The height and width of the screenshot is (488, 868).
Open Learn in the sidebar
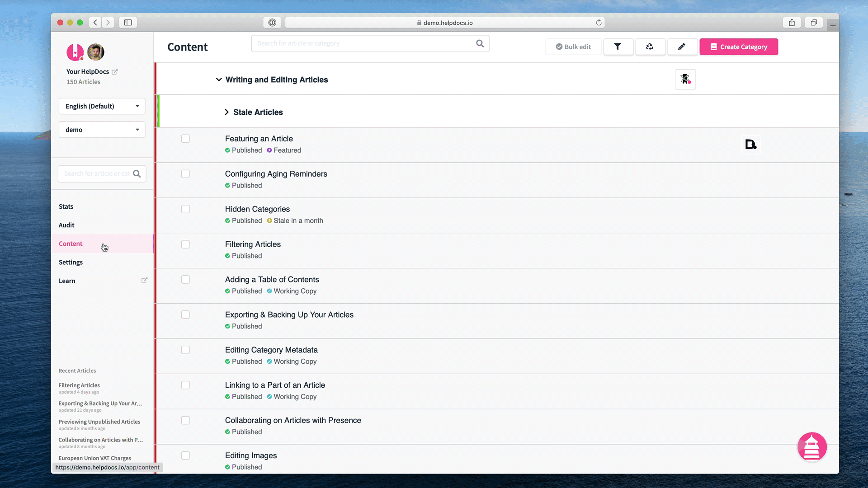(67, 281)
